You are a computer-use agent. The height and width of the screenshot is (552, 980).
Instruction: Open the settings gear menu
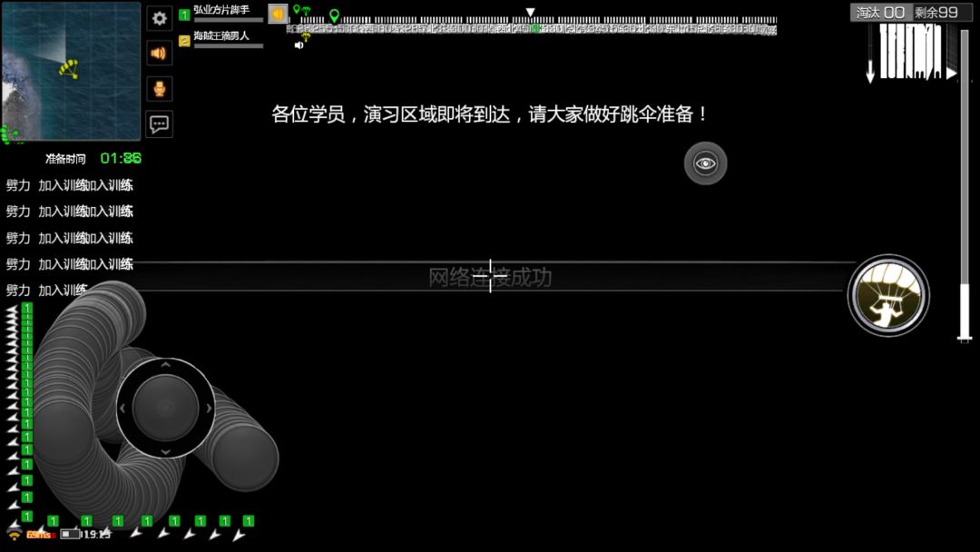click(x=160, y=18)
